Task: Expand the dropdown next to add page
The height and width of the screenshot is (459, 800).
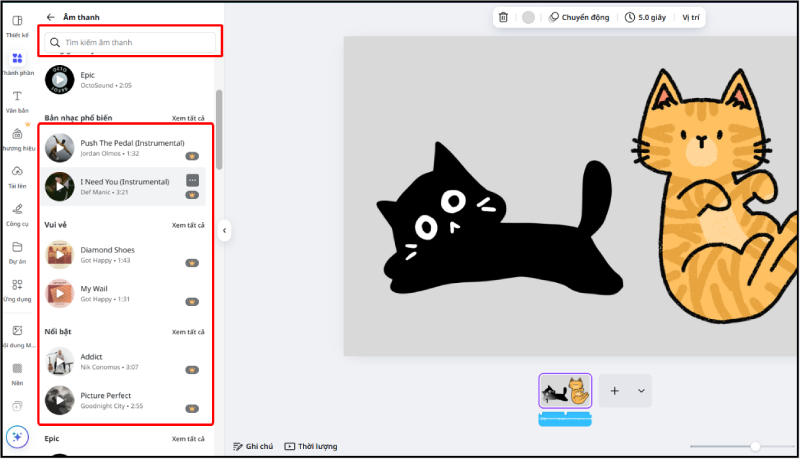Action: pyautogui.click(x=640, y=391)
